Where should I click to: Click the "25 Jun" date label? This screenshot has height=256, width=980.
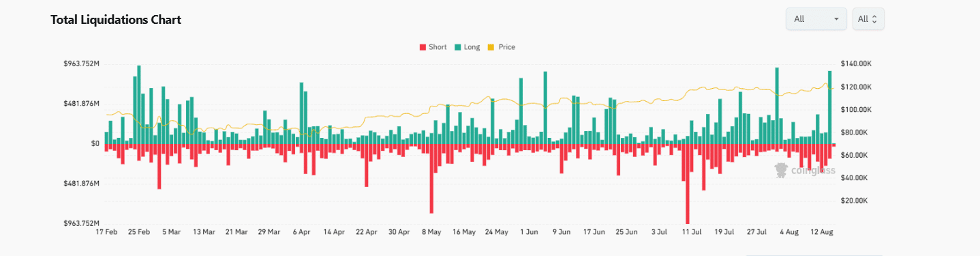click(x=627, y=232)
